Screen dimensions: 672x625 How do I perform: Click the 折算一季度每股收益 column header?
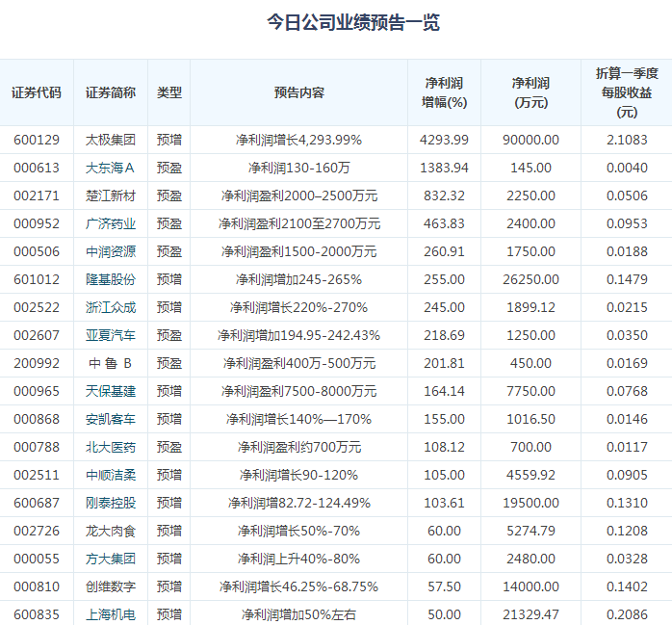click(x=627, y=92)
